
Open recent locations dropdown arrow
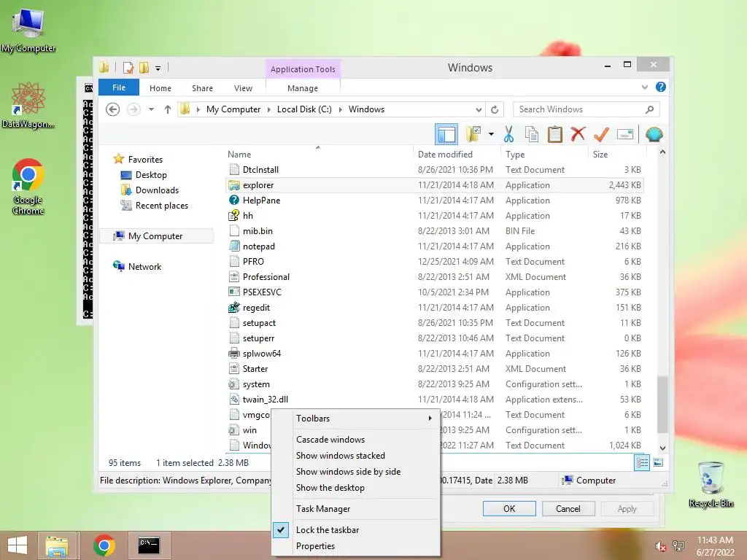click(x=151, y=109)
